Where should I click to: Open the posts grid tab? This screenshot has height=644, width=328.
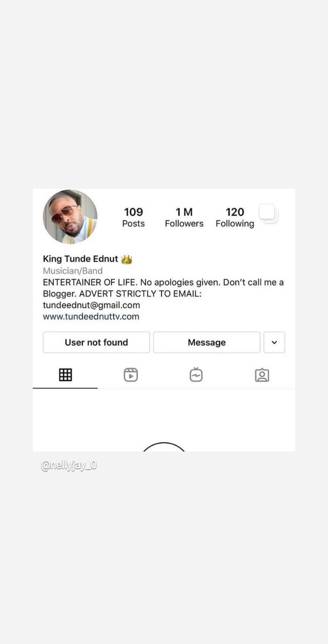pos(66,375)
